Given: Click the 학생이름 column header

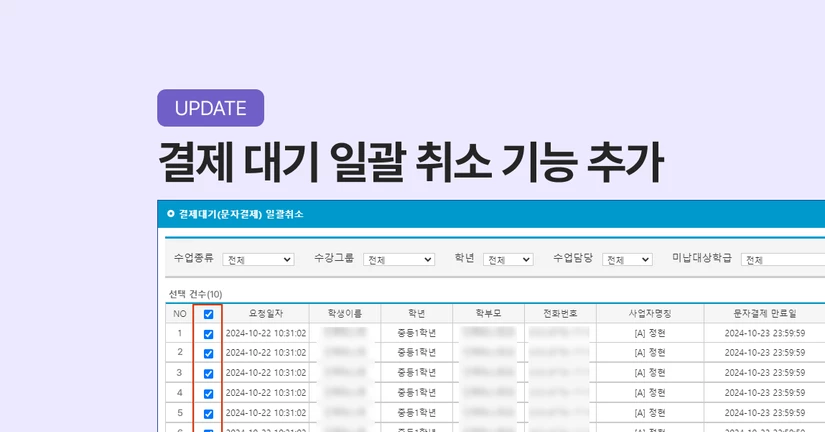Looking at the screenshot, I should [x=345, y=314].
